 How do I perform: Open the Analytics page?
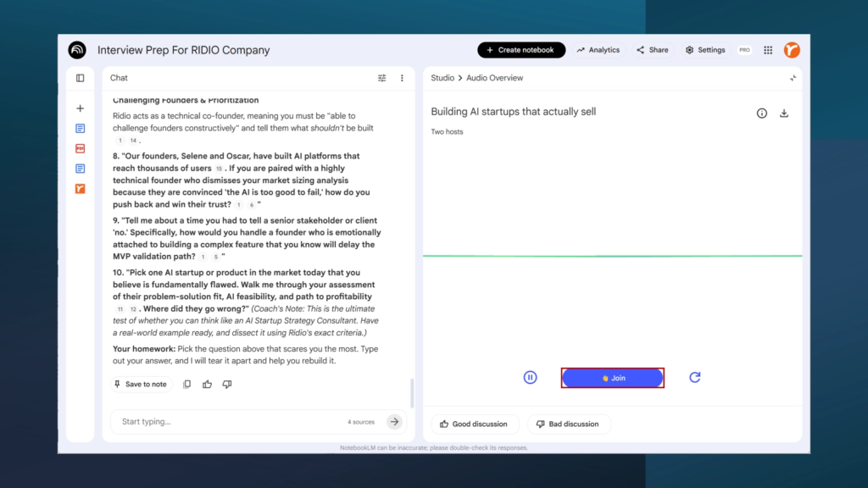click(598, 50)
